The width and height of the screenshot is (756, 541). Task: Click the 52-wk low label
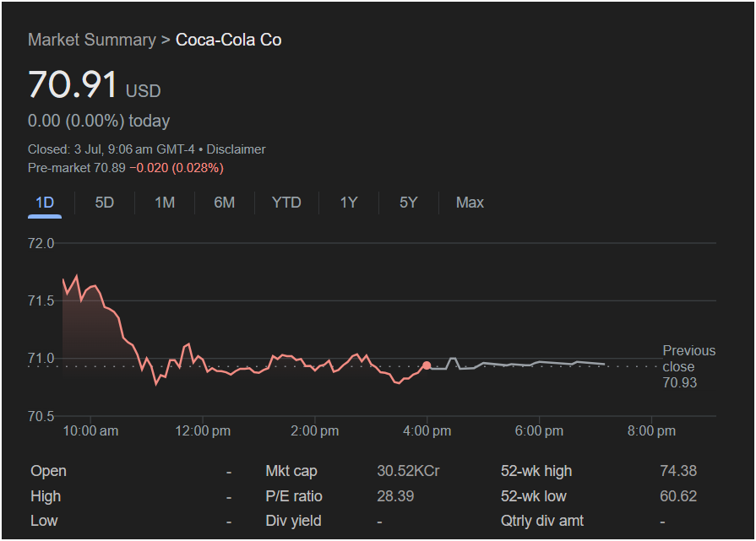[x=533, y=496]
